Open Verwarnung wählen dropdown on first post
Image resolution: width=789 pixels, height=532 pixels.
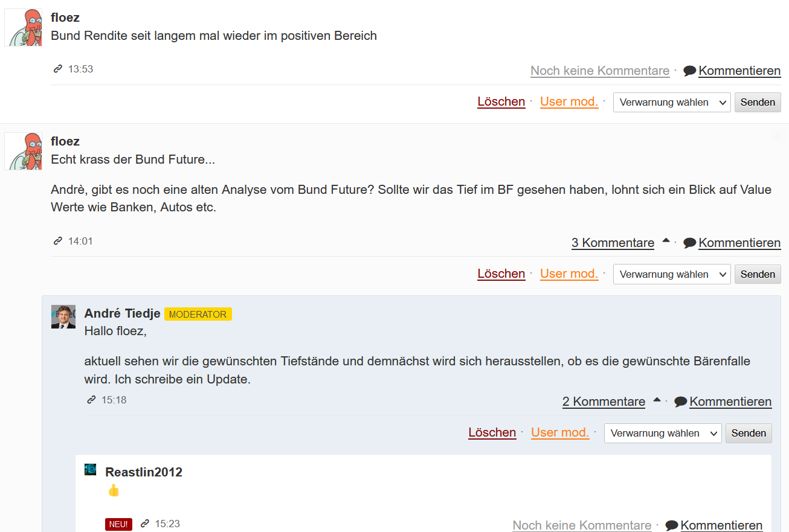pyautogui.click(x=671, y=102)
